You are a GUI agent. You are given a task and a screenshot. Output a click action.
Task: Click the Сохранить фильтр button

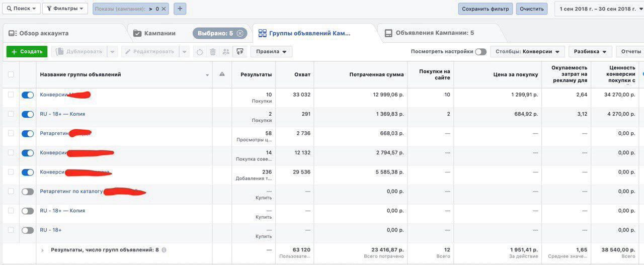[x=485, y=9]
